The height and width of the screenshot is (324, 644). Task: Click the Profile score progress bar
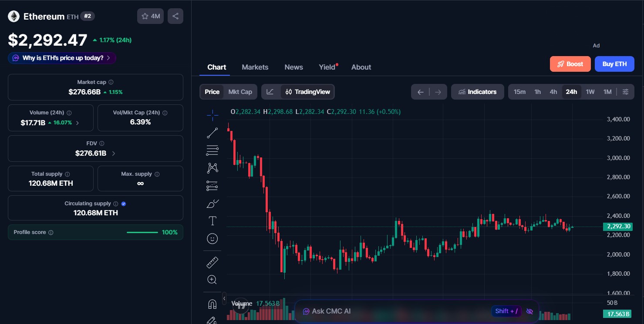(x=142, y=232)
